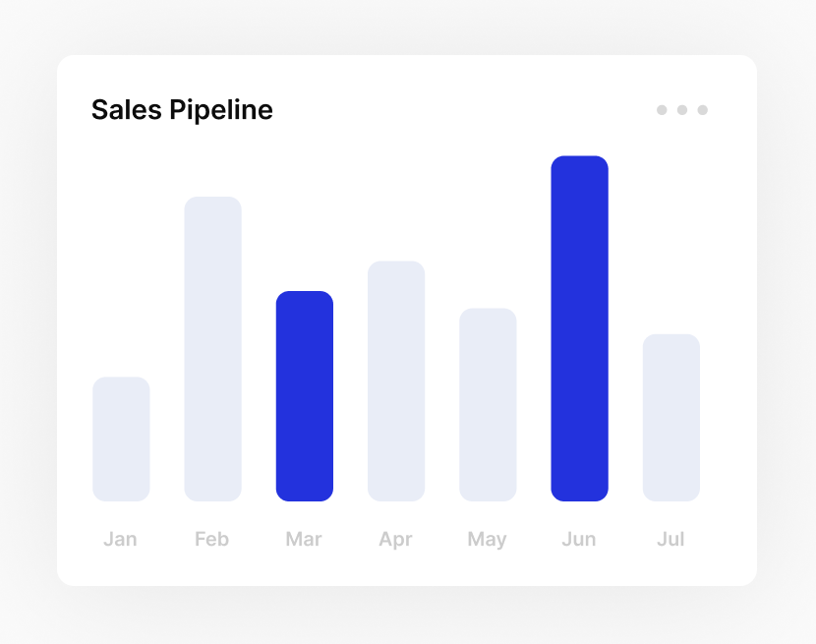Click the tall light Feb bar
The height and width of the screenshot is (644, 816).
(212, 349)
